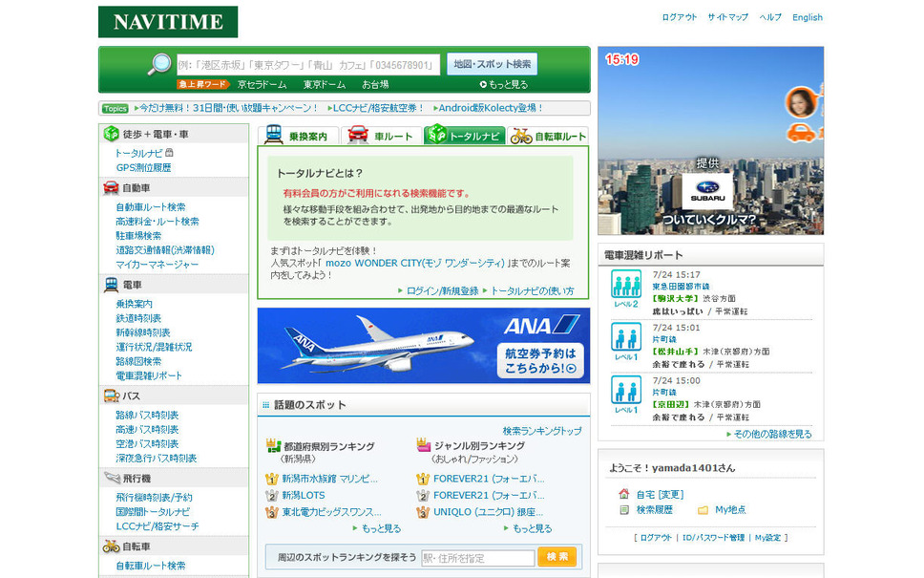Open 自動車ルート検索 in the sidebar
Screen dimensions: 924x578
pos(151,207)
